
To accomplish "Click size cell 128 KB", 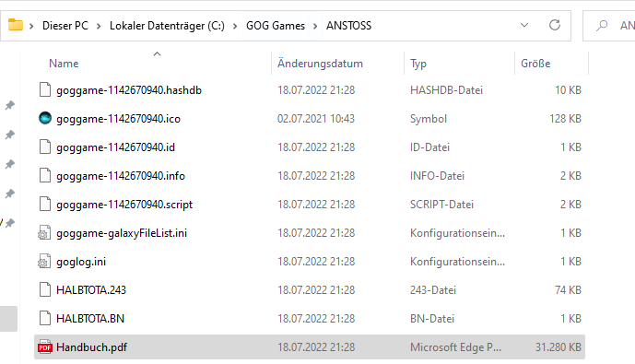I will (x=565, y=119).
